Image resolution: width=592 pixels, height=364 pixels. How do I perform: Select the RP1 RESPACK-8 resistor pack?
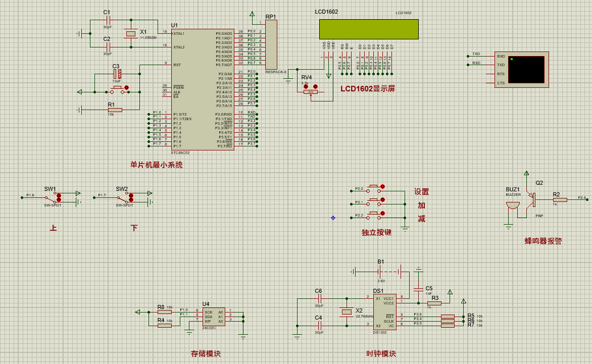click(271, 44)
